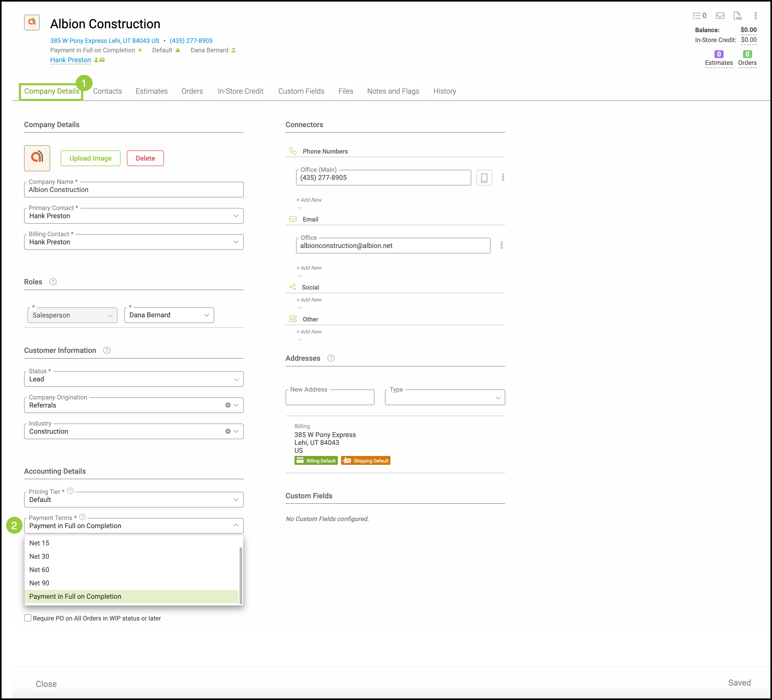Screen dimensions: 772x700
Task: Open the Notes and Flags tab
Action: 393,91
